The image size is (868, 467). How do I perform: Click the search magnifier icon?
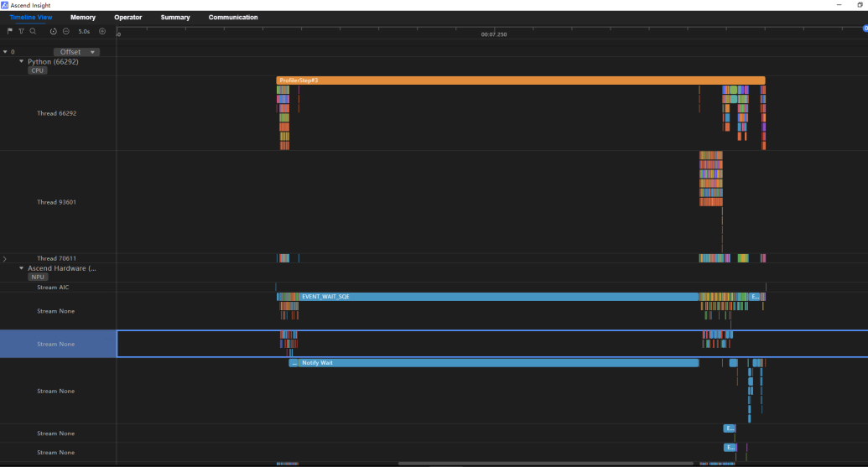[33, 32]
